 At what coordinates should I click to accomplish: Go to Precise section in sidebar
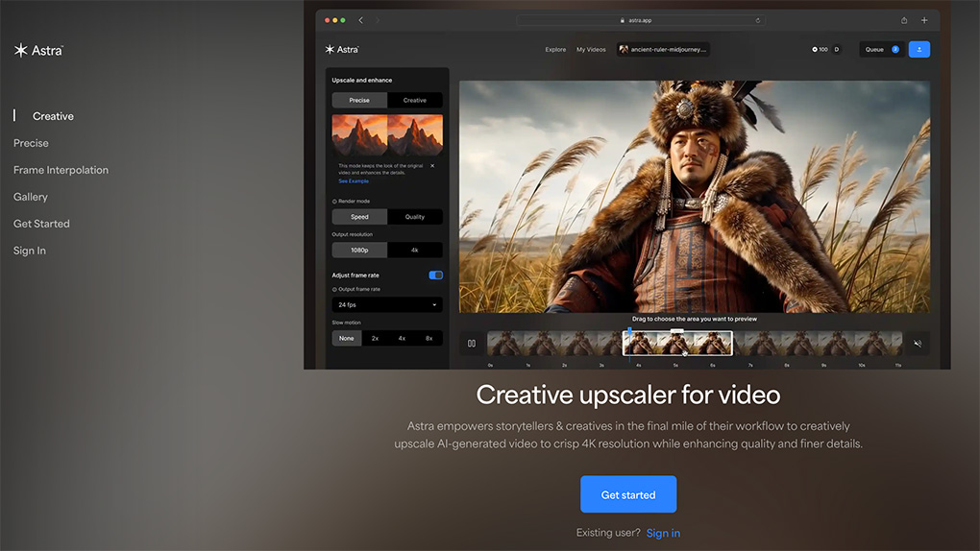click(x=31, y=143)
